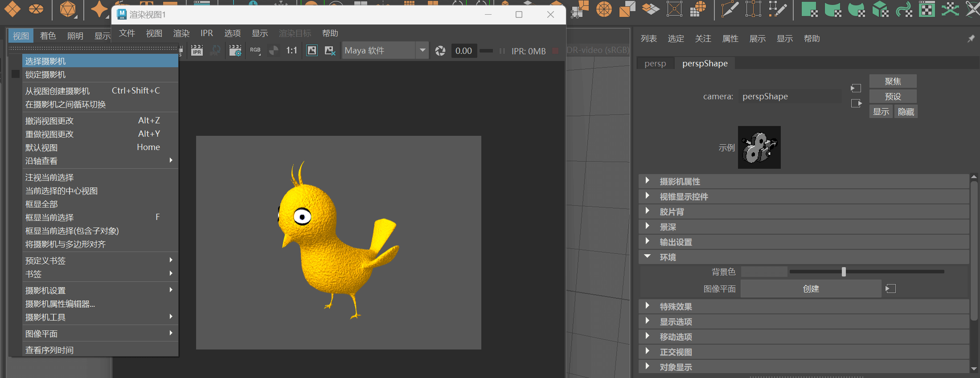The height and width of the screenshot is (378, 980).
Task: Click the green cube automatic projection icon
Action: [880, 9]
